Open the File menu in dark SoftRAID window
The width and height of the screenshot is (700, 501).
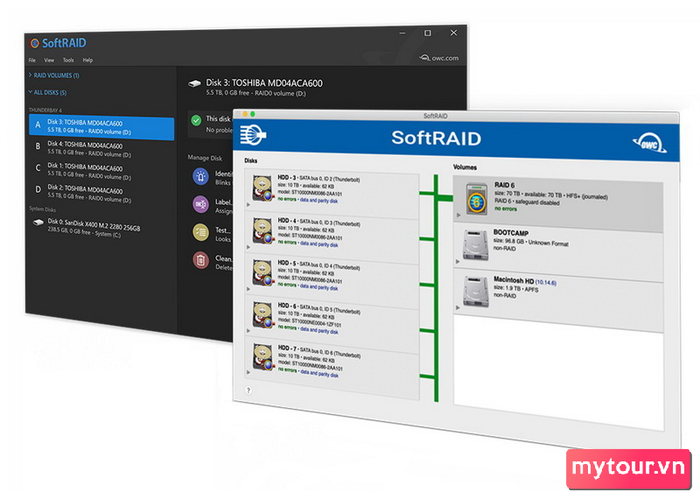tap(32, 60)
